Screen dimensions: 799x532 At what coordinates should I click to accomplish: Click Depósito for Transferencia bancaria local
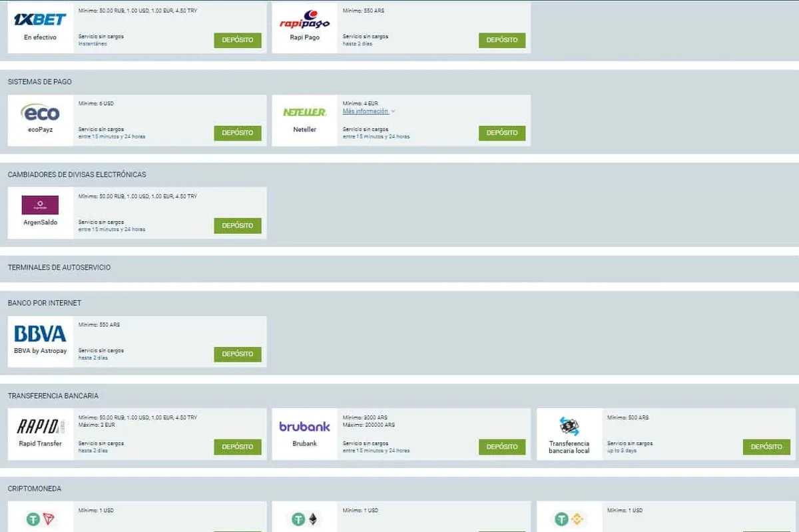(x=766, y=447)
